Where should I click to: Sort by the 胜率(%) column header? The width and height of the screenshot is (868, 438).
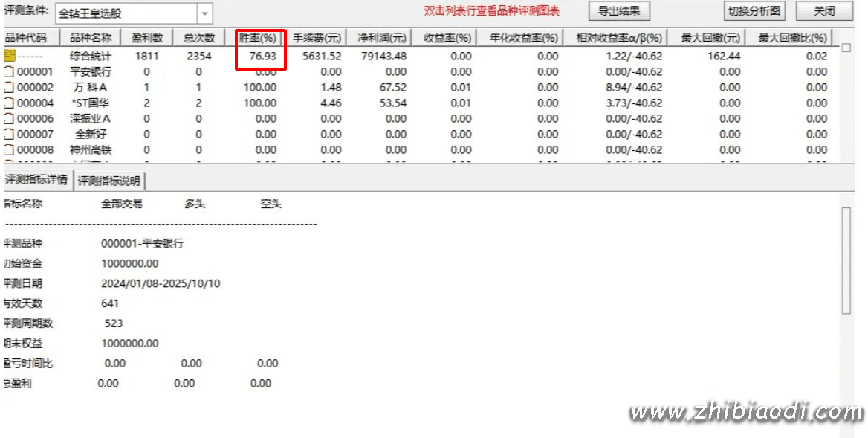click(257, 38)
